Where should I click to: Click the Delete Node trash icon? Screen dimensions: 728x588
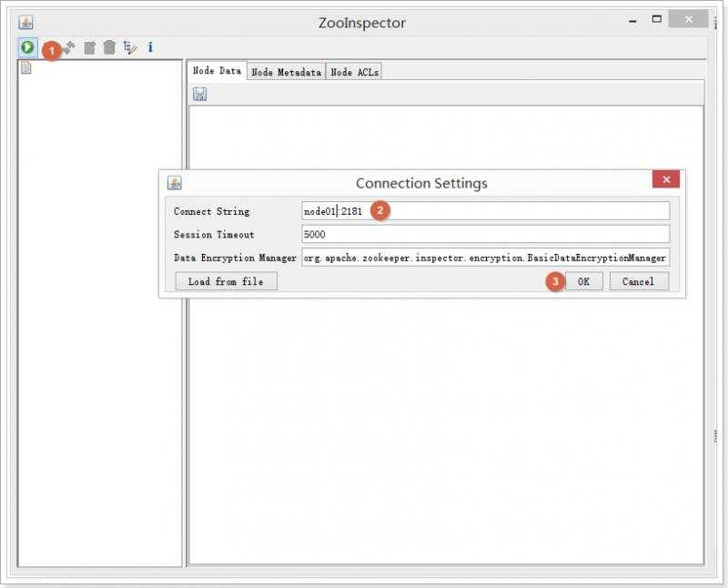pos(109,47)
